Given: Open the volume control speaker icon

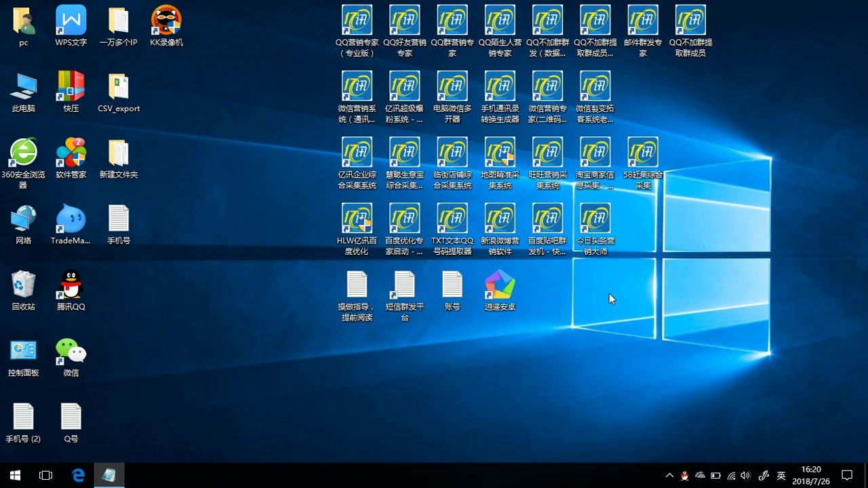Looking at the screenshot, I should 746,475.
